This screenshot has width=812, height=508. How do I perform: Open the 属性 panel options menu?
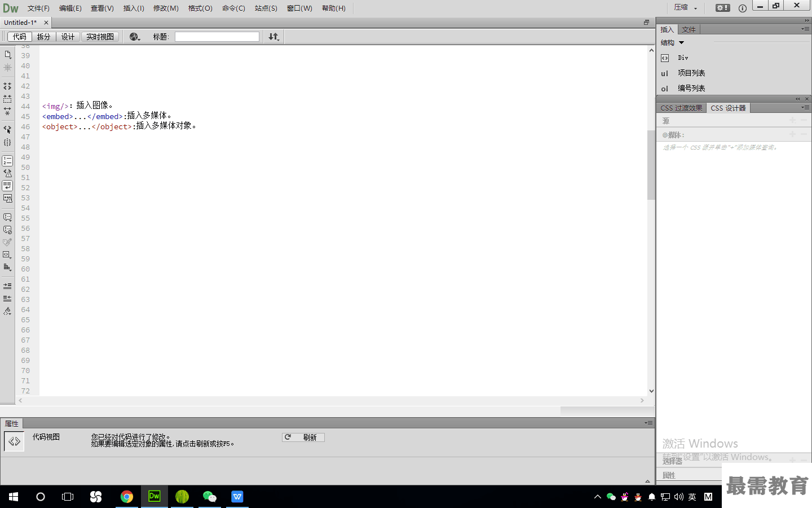pyautogui.click(x=648, y=423)
